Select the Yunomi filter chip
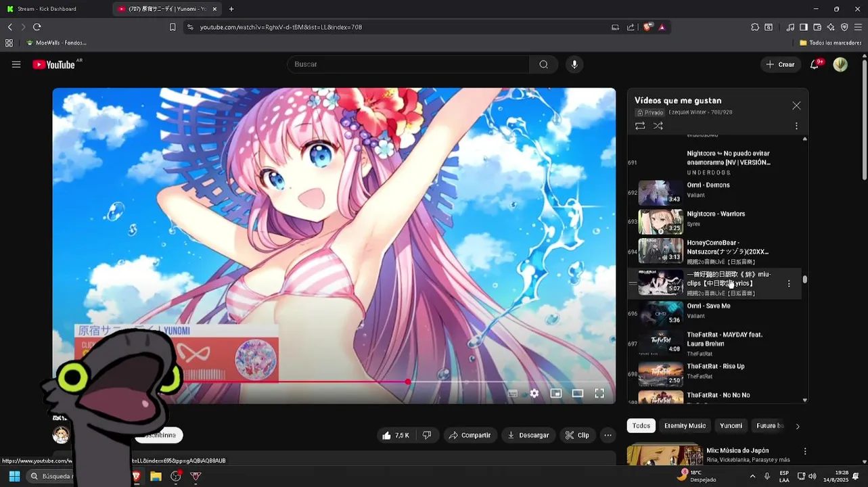Screen dimensions: 868x487 pyautogui.click(x=731, y=425)
